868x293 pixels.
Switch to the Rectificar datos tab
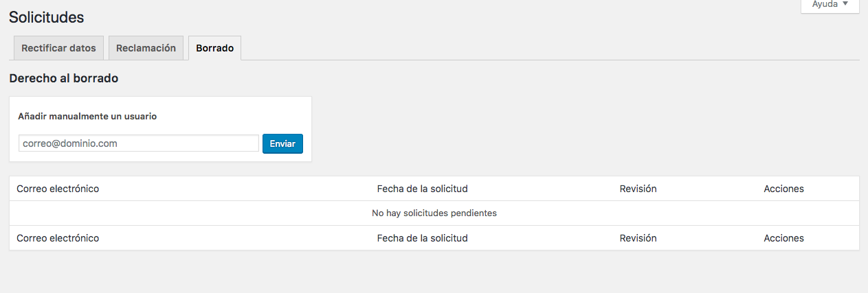coord(58,49)
